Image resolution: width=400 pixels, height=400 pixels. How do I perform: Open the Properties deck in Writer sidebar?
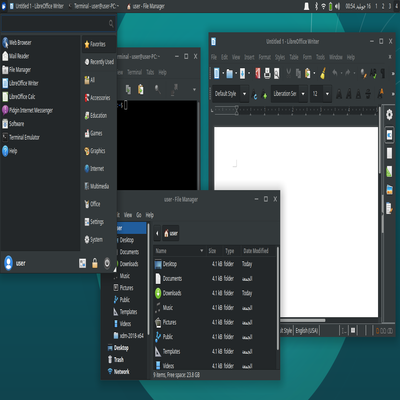pos(389,135)
